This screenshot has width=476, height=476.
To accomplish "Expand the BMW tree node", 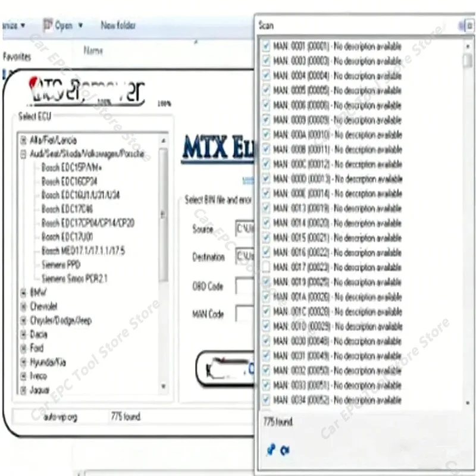I will [23, 293].
